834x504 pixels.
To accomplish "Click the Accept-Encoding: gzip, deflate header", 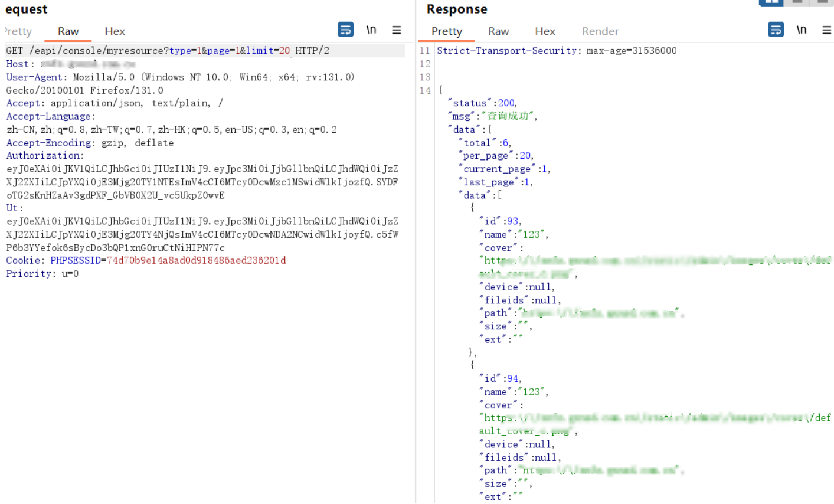I will point(90,143).
